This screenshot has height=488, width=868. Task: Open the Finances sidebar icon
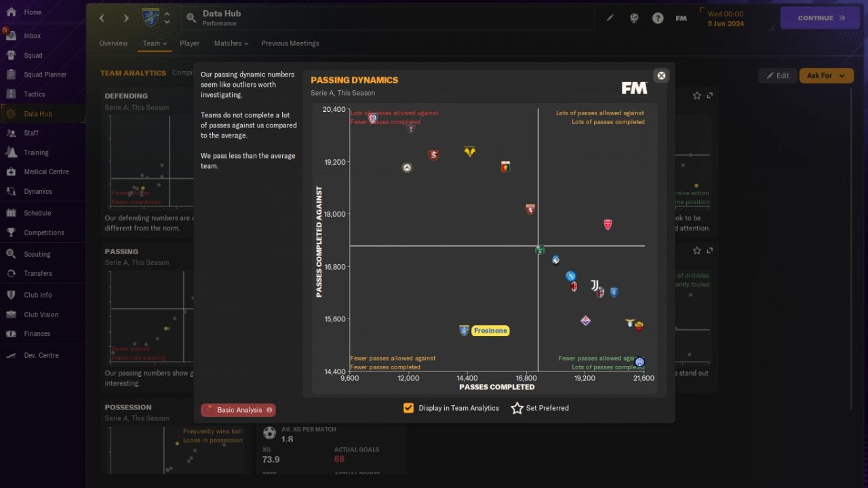click(x=11, y=333)
